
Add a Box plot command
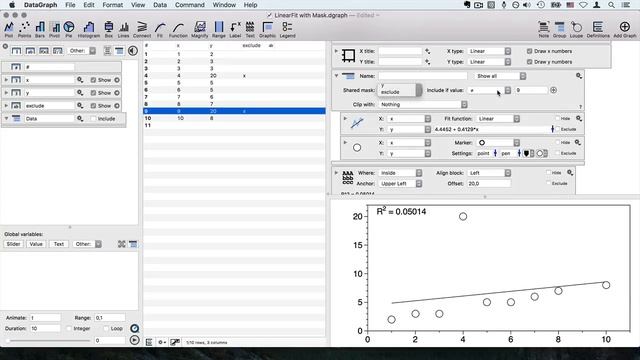(109, 29)
